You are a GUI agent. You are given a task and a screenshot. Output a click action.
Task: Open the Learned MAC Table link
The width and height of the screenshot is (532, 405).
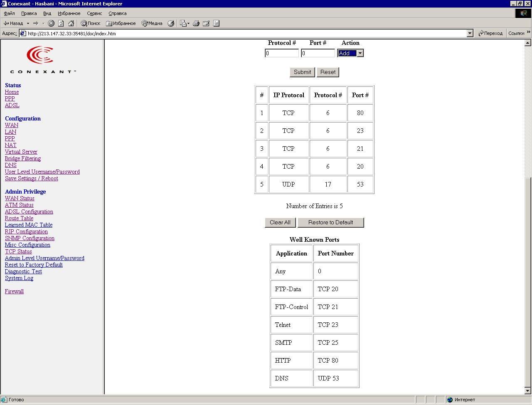tap(29, 225)
